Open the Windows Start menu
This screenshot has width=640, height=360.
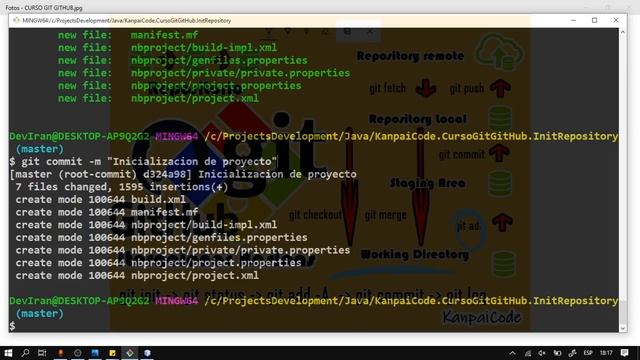[8, 353]
